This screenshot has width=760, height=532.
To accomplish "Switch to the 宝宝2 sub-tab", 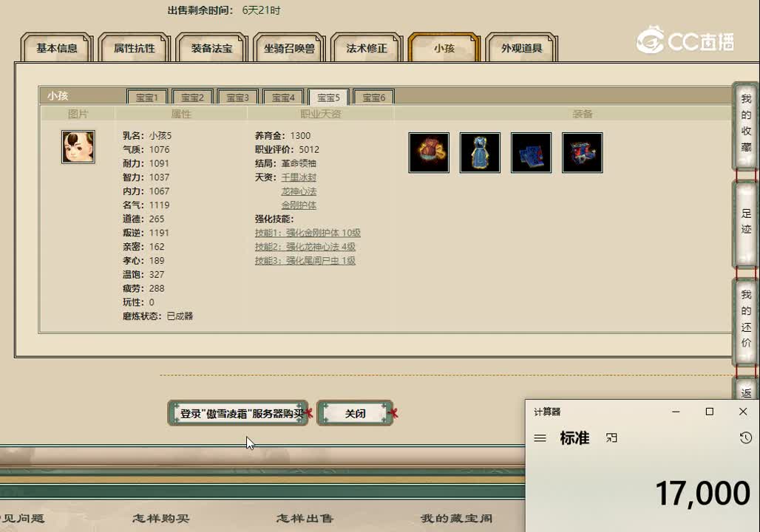I will click(x=192, y=97).
